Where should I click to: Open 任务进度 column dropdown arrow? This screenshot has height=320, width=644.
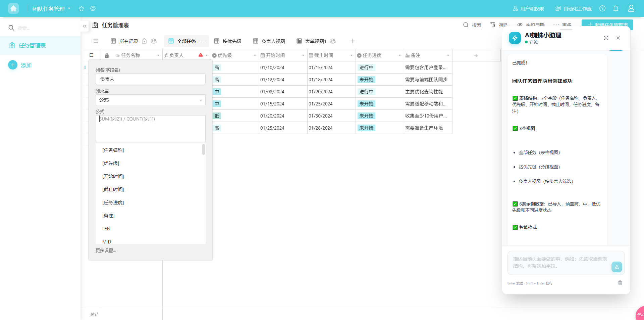tap(400, 55)
